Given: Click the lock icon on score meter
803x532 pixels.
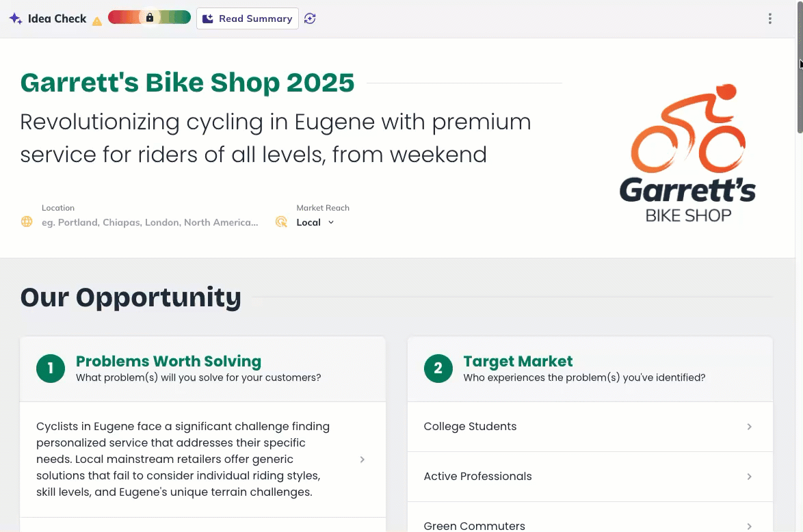Looking at the screenshot, I should click(x=150, y=18).
